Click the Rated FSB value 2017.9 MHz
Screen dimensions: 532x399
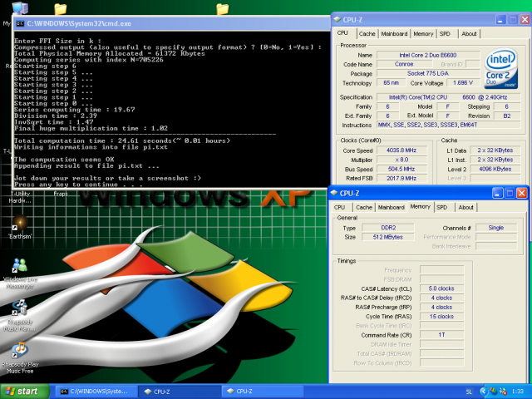click(401, 178)
